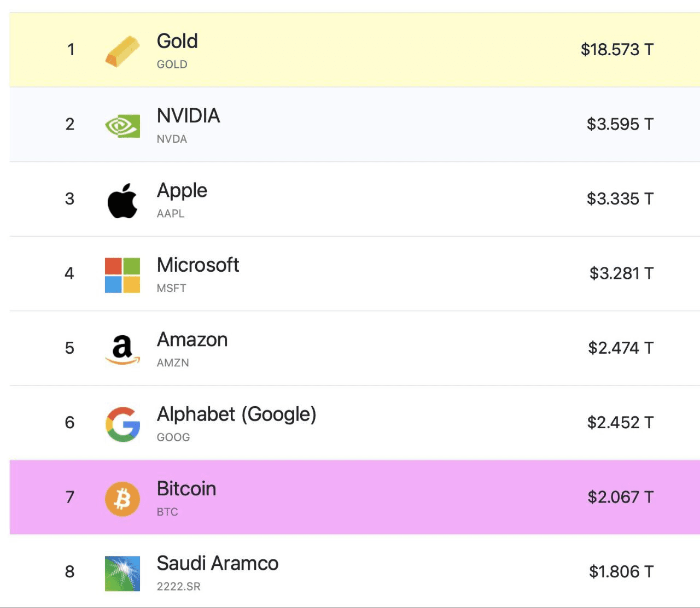
Task: Click the 2222.SR ticker text
Action: [x=179, y=587]
